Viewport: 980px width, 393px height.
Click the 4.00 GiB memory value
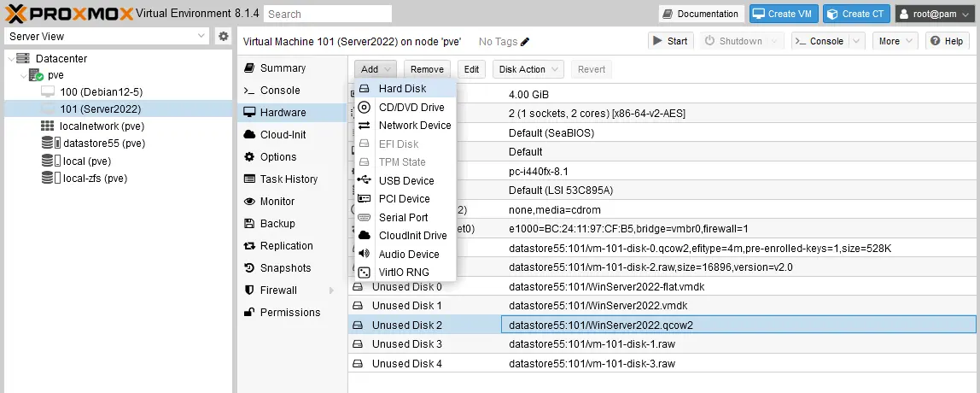[x=528, y=95]
